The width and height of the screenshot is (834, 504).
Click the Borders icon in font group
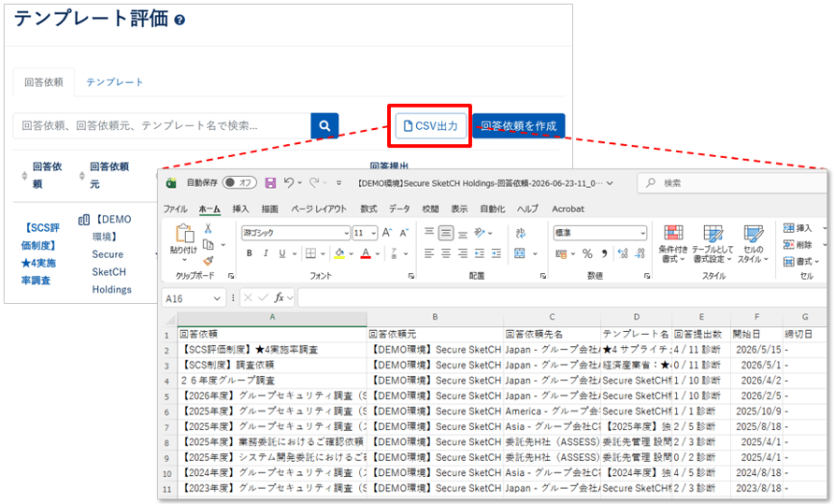310,253
